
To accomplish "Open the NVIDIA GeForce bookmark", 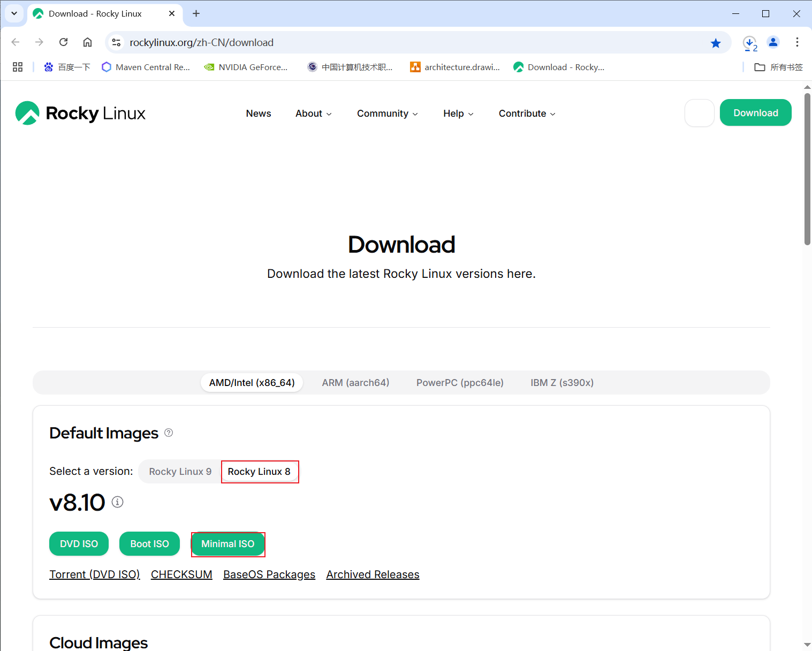I will point(246,67).
